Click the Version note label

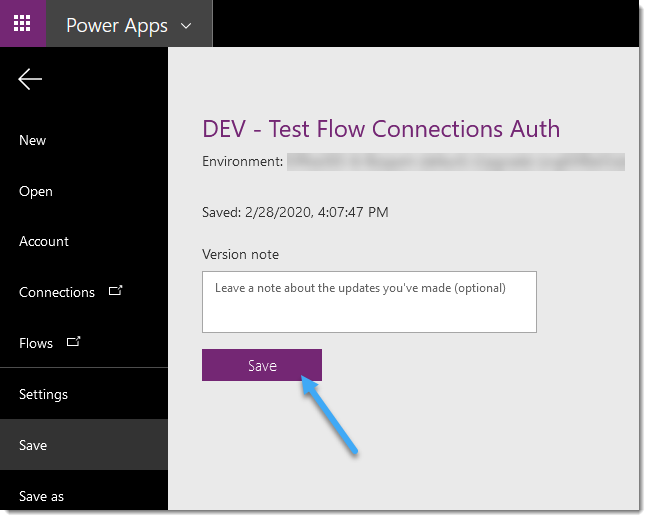(240, 254)
